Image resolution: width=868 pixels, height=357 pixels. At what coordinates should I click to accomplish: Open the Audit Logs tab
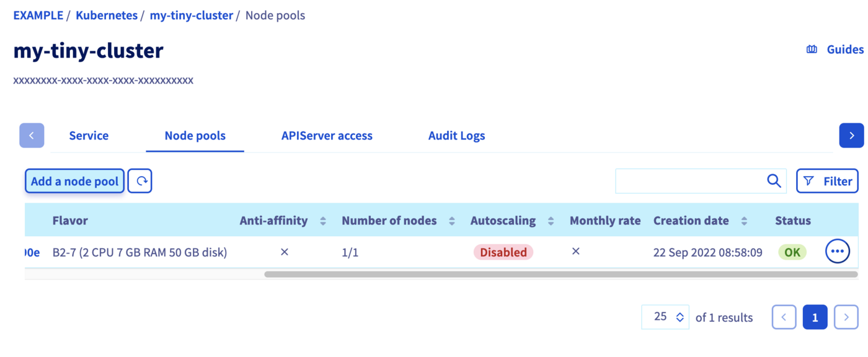456,135
